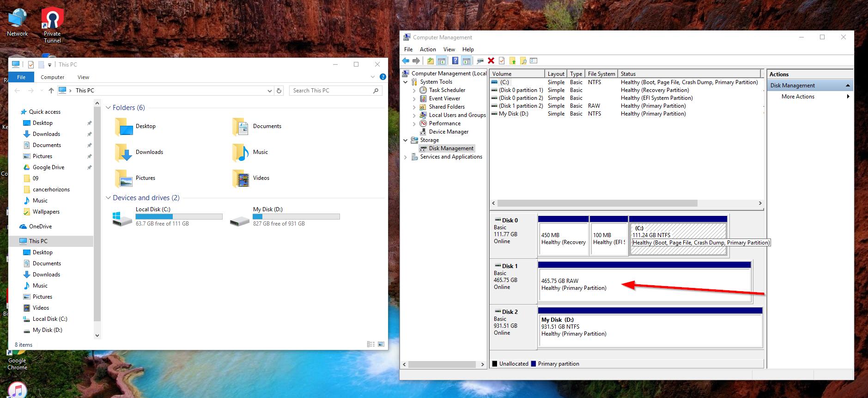Click the folder Up one level toolbar icon
This screenshot has height=398, width=868.
pos(431,61)
